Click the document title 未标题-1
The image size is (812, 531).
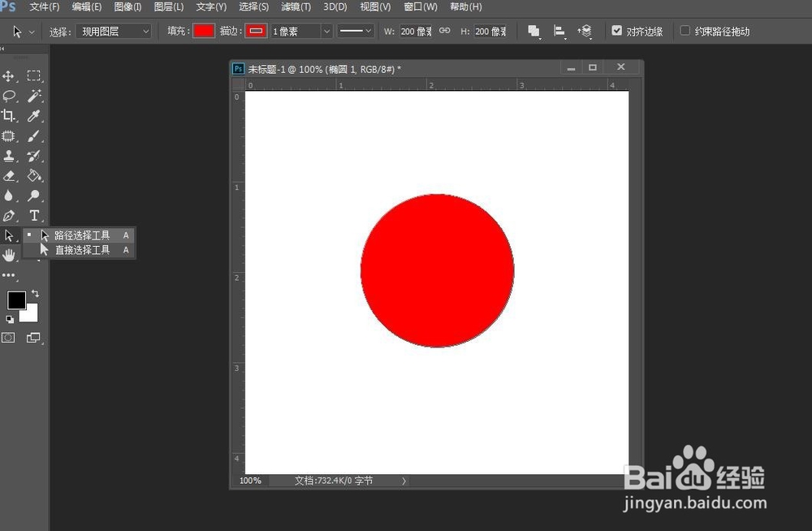click(266, 69)
